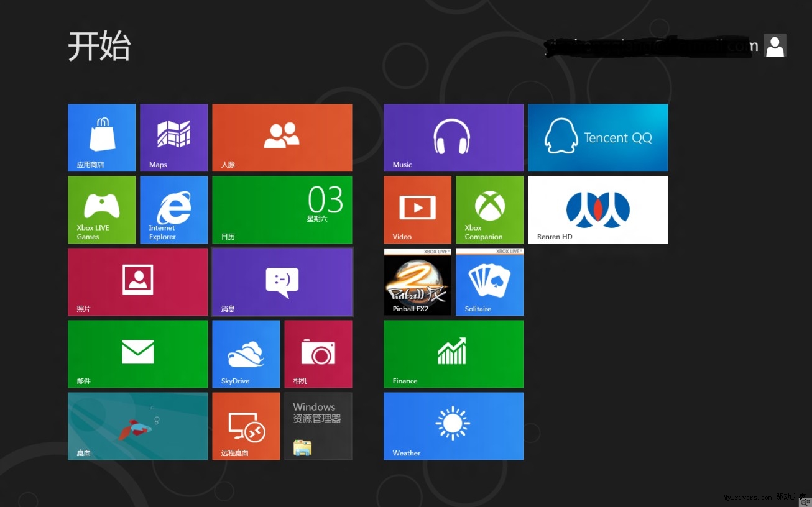Check the Weather tile

[454, 426]
